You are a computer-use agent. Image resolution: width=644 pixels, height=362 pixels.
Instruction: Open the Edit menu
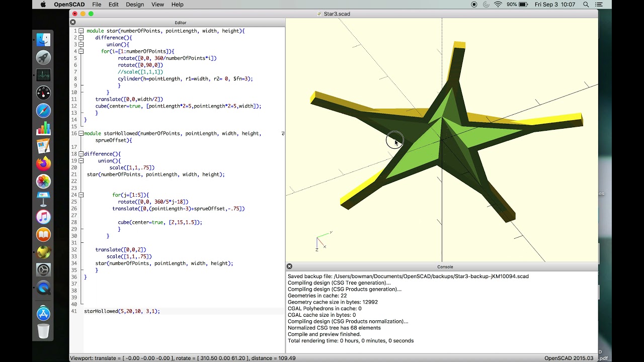point(114,5)
